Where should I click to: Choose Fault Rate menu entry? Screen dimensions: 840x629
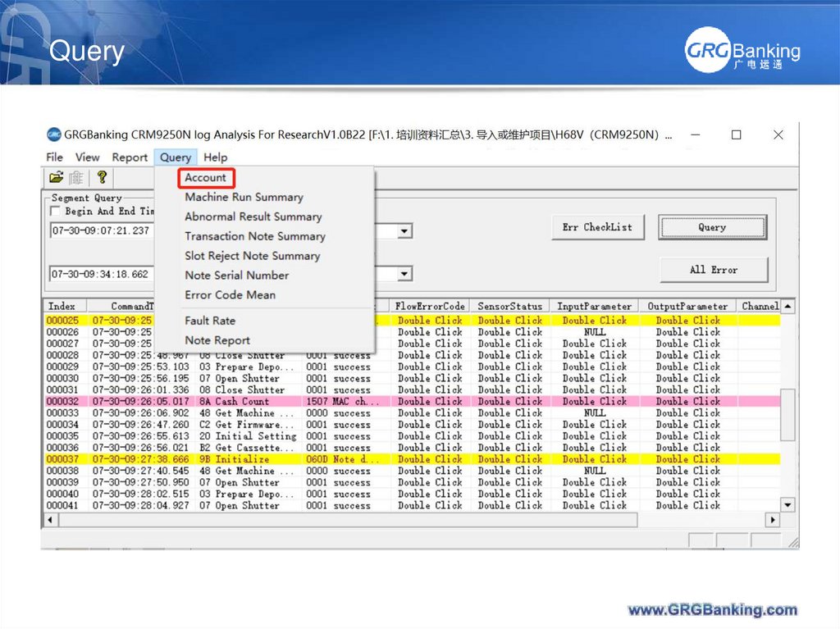(x=210, y=321)
